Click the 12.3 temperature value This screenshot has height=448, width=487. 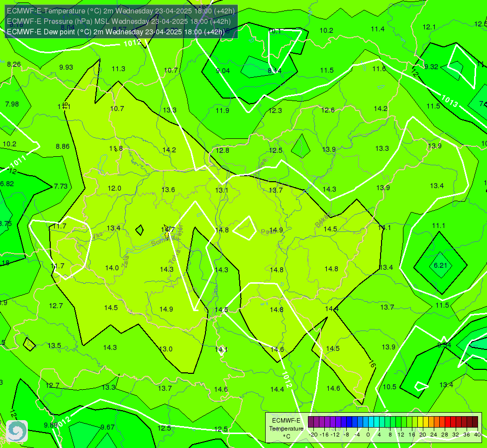pos(276,111)
